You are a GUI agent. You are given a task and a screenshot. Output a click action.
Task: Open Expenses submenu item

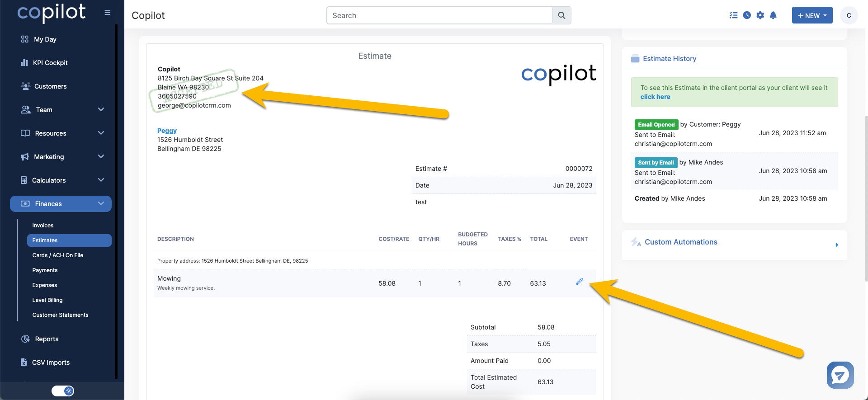coord(45,285)
